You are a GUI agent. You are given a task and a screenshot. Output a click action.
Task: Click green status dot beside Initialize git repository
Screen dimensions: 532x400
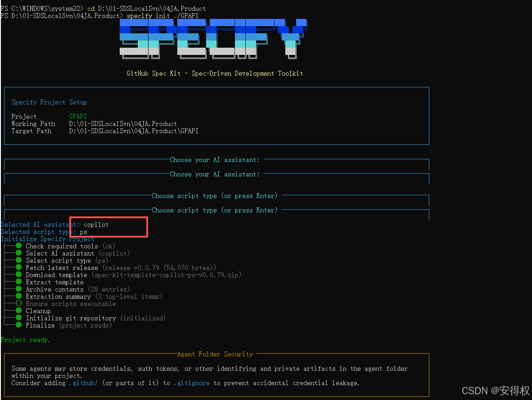pos(18,318)
